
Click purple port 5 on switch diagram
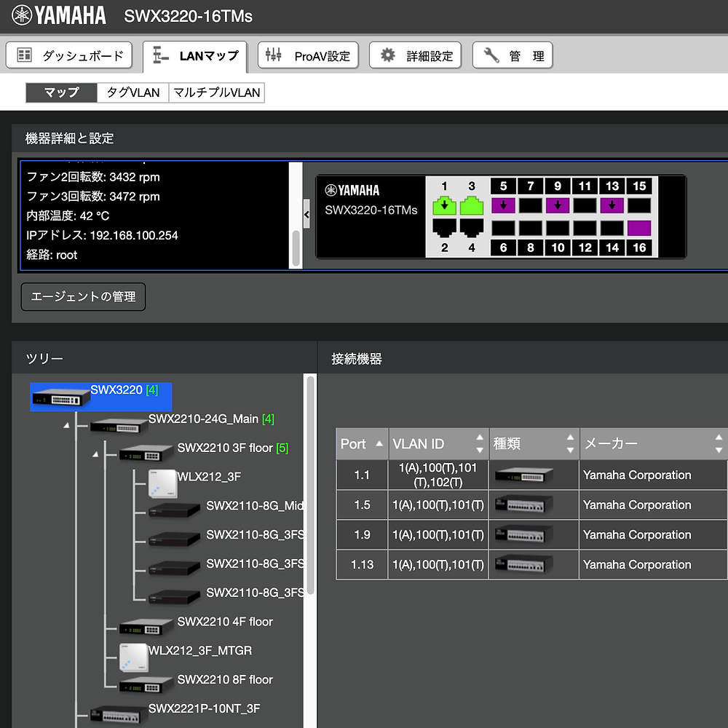(503, 205)
